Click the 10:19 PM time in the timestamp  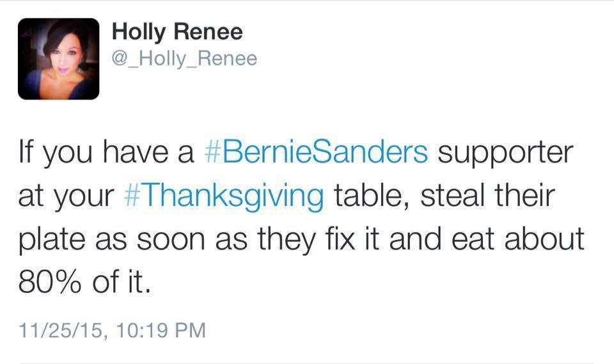coord(161,330)
